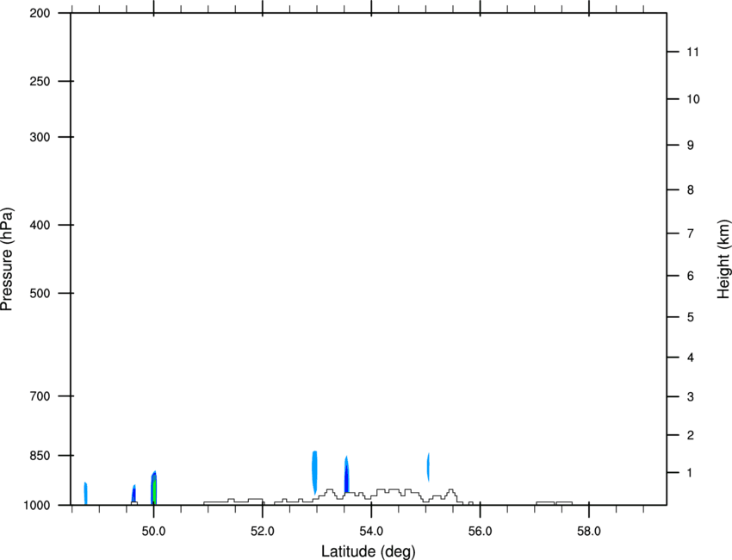Image resolution: width=732 pixels, height=560 pixels.
Task: Click the leftmost light blue plume near the axis
Action: pos(85,493)
